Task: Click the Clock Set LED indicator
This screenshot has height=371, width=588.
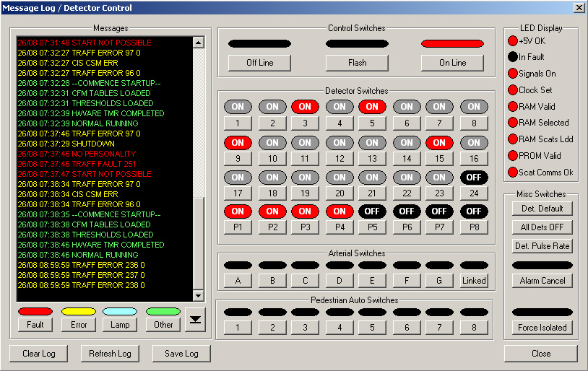Action: point(513,90)
